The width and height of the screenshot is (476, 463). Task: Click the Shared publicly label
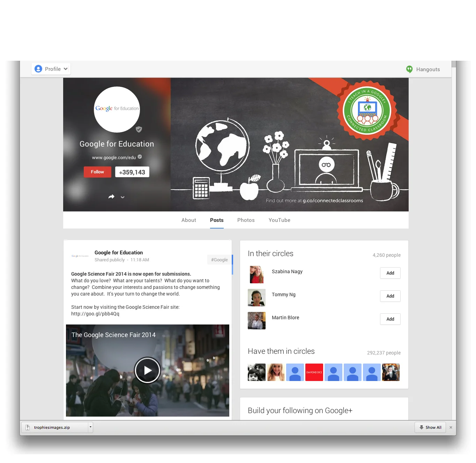110,260
